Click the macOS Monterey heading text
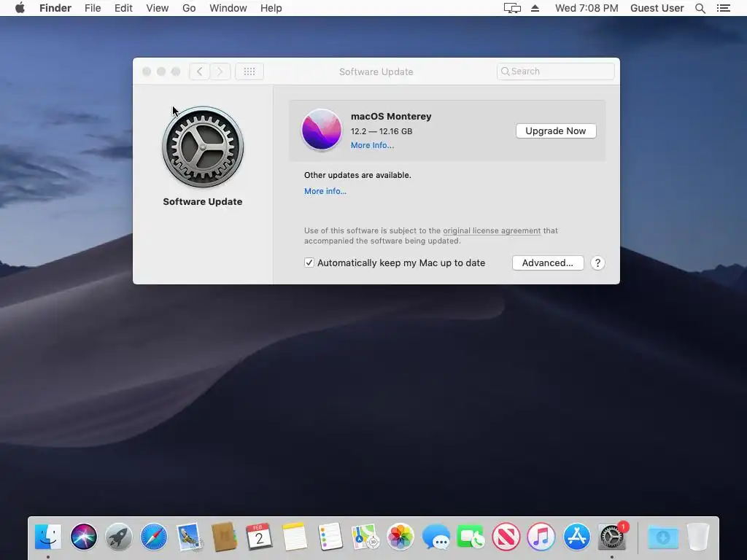747x560 pixels. (x=391, y=116)
